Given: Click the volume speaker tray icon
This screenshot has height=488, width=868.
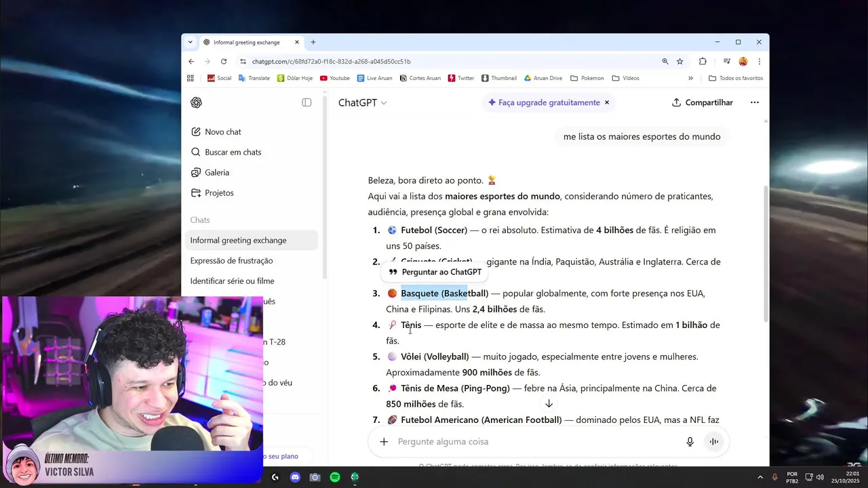Looking at the screenshot, I should tap(821, 477).
